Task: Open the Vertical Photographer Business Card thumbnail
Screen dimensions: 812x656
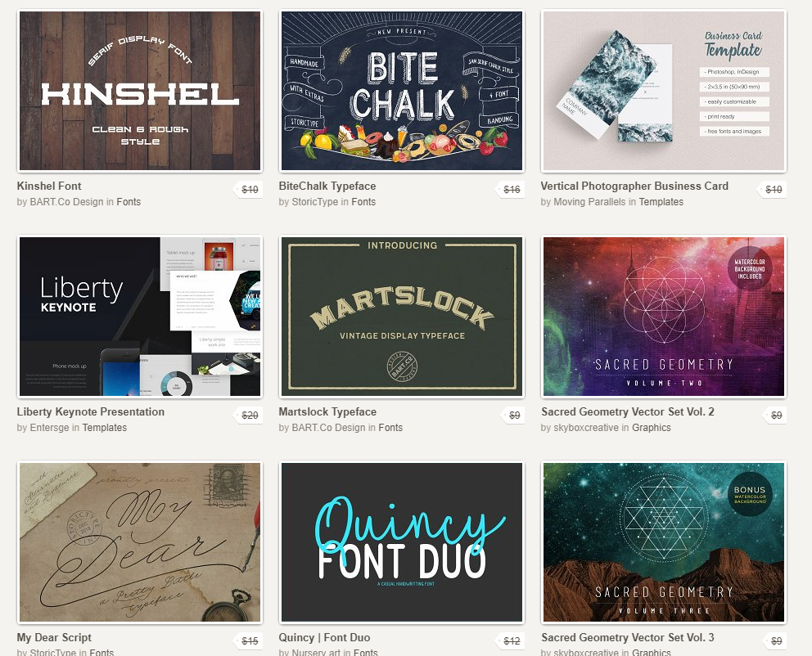Action: click(664, 91)
